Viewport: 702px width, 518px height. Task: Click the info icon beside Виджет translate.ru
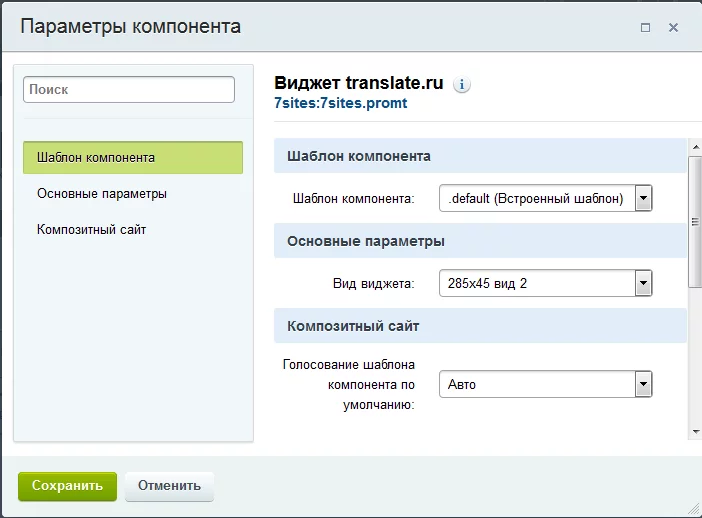(x=461, y=85)
